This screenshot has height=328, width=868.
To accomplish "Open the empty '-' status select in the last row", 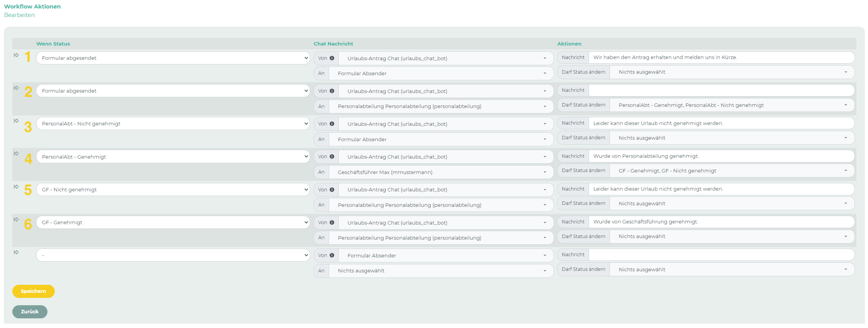I will point(173,255).
